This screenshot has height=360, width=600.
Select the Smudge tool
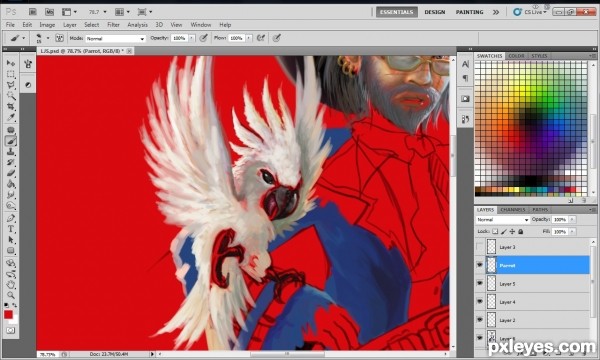(x=11, y=195)
